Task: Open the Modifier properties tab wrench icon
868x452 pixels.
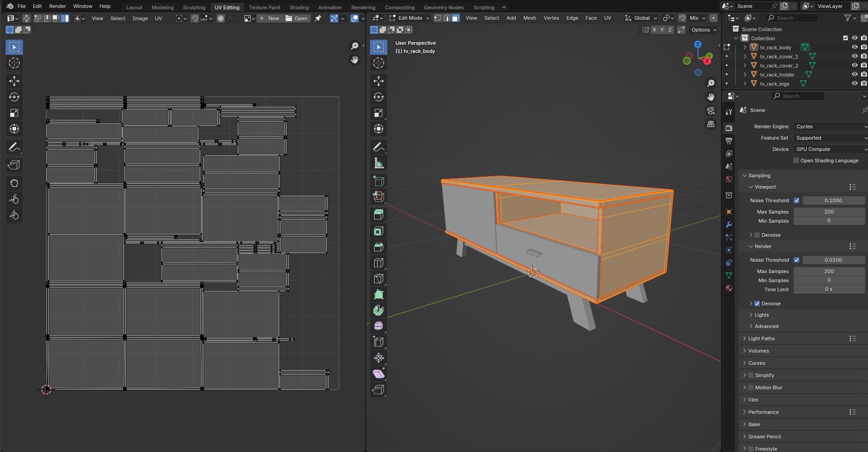Action: click(729, 224)
